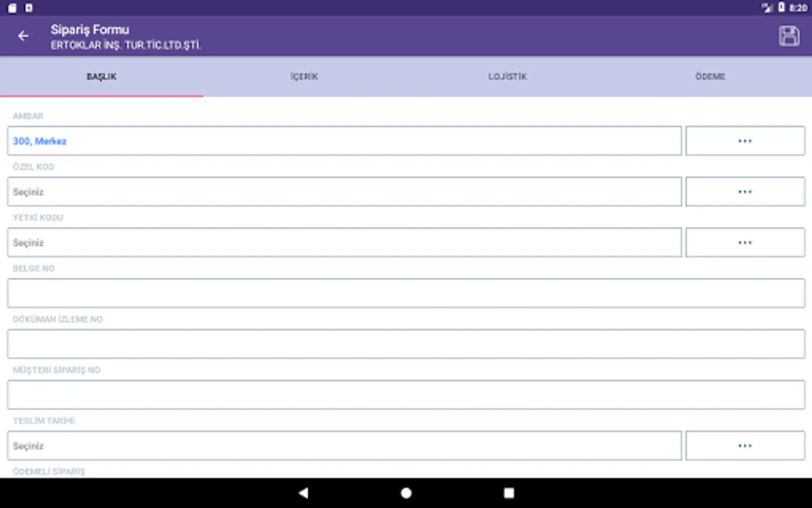Image resolution: width=812 pixels, height=508 pixels.
Task: Tap the Android recent apps button
Action: (x=509, y=493)
